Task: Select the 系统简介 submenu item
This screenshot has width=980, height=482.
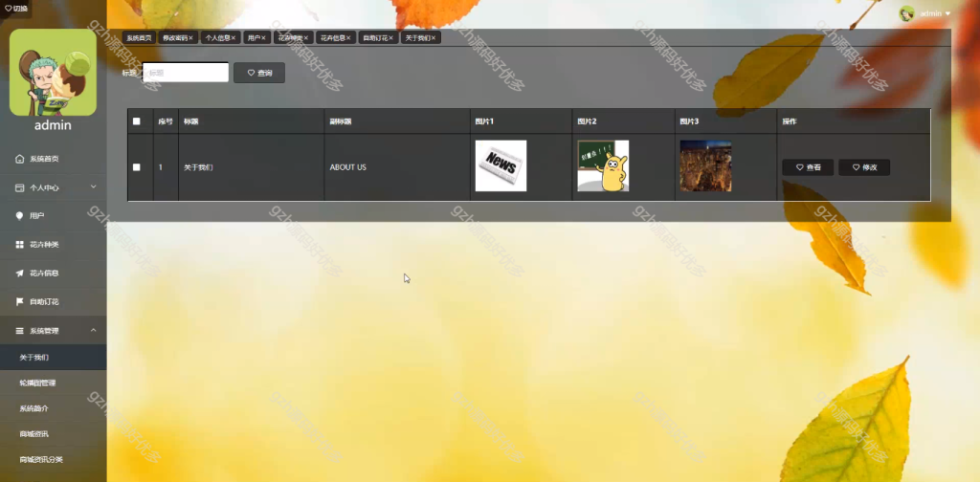Action: tap(54, 408)
